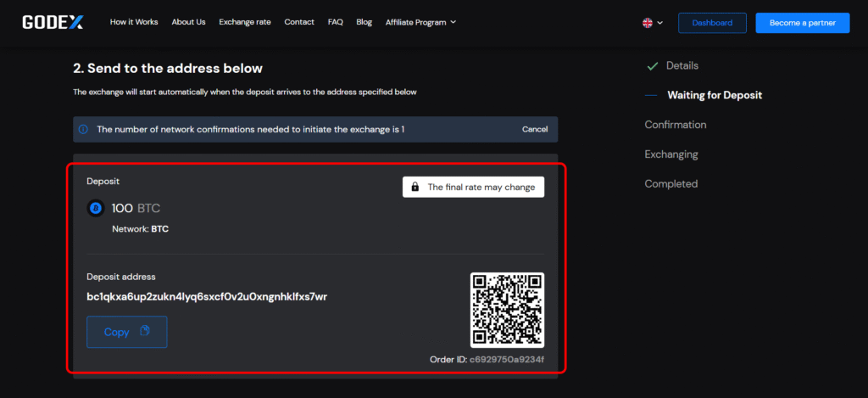Viewport: 868px width, 398px height.
Task: Open the GODEX logo home link
Action: tap(53, 22)
